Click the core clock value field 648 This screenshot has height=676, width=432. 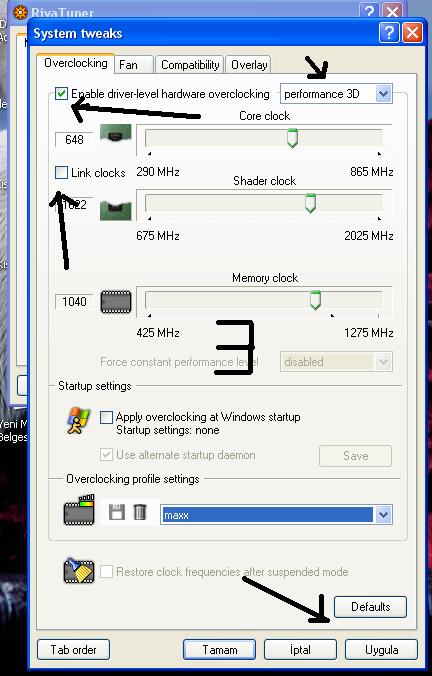[x=74, y=139]
